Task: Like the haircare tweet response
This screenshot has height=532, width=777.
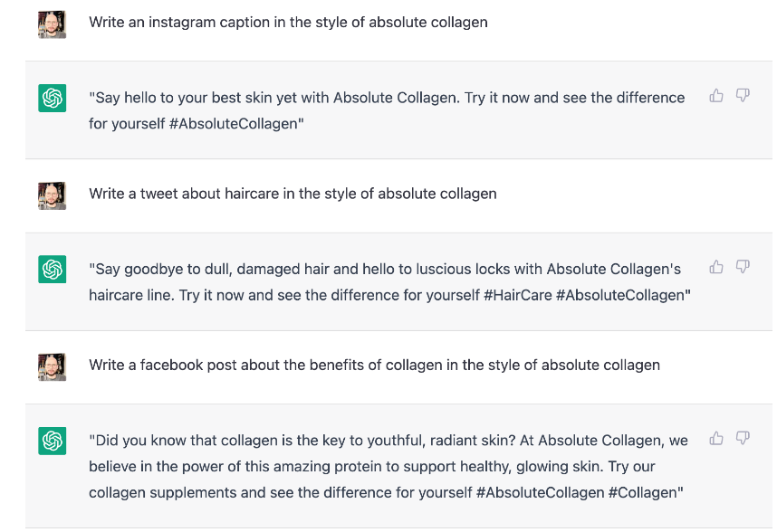Action: 716,267
